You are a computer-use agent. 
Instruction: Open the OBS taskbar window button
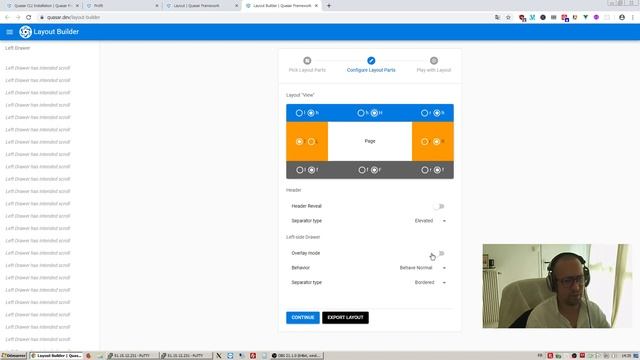click(x=298, y=356)
